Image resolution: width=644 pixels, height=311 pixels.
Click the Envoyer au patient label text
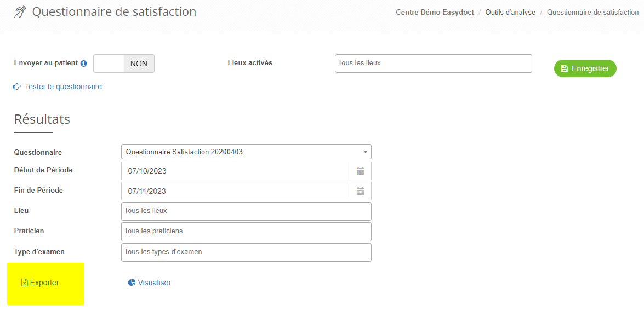(x=45, y=63)
